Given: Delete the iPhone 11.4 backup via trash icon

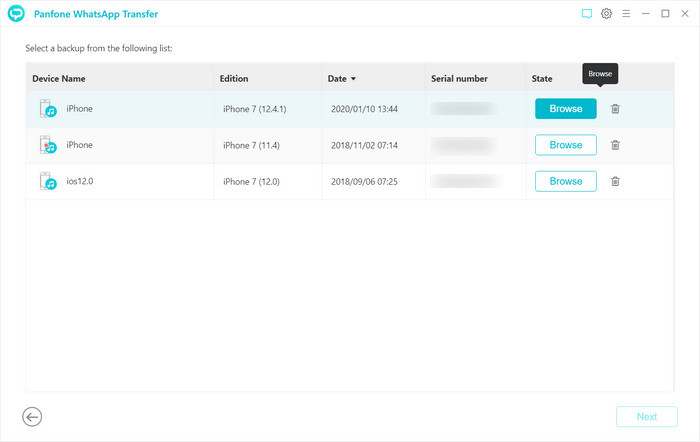Looking at the screenshot, I should coord(615,145).
